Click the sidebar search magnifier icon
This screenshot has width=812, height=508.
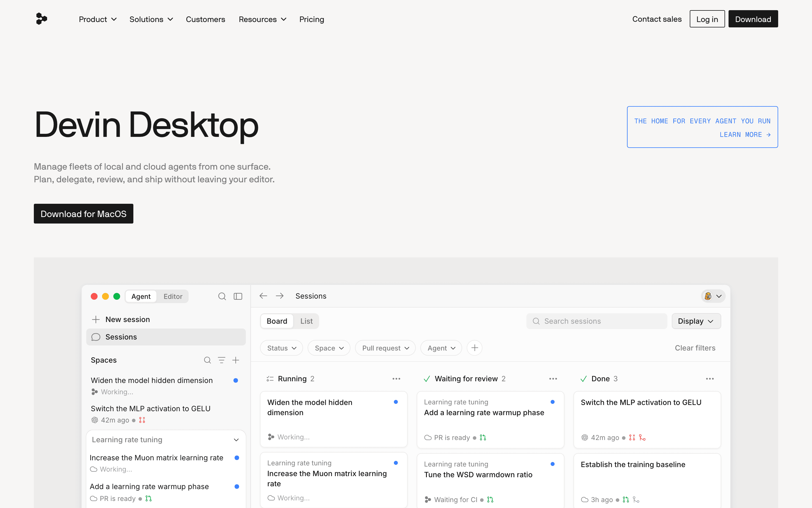tap(222, 296)
